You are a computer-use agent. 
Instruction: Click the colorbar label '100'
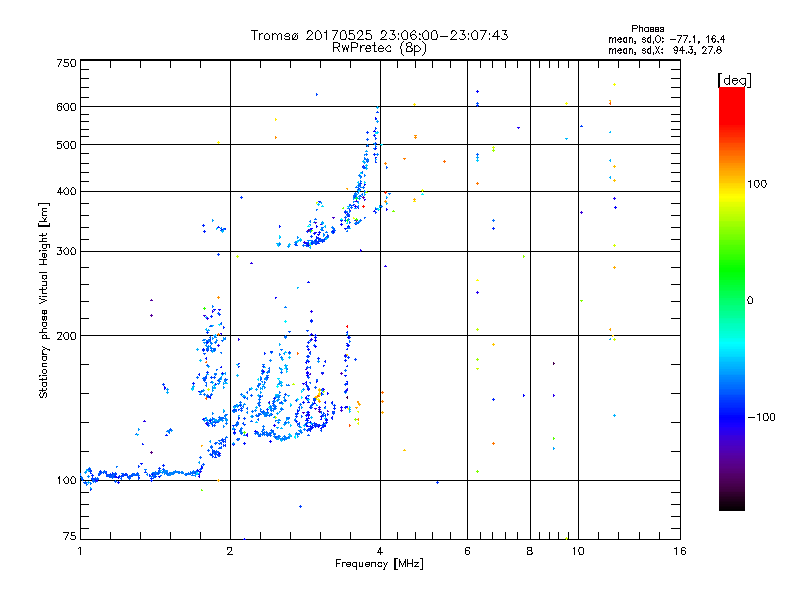(x=757, y=184)
